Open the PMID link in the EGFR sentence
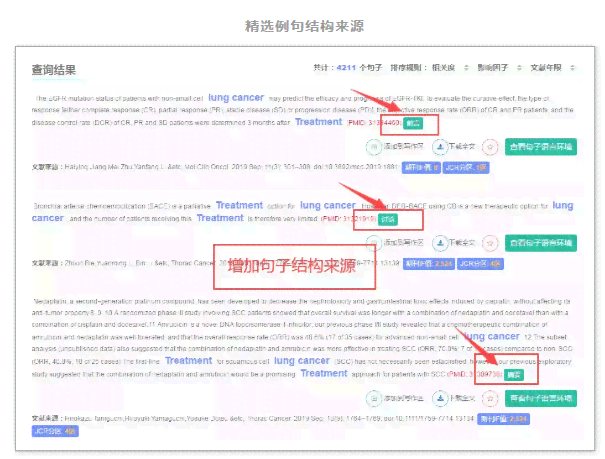This screenshot has width=605, height=459. click(374, 123)
